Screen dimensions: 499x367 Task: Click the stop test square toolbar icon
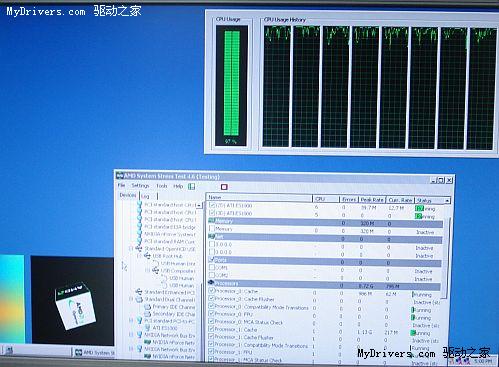pos(224,187)
